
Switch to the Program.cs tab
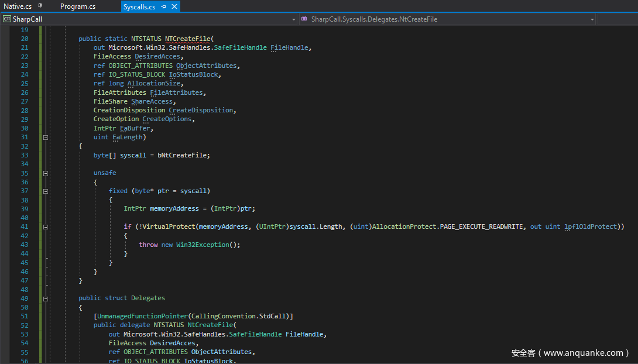coord(78,6)
